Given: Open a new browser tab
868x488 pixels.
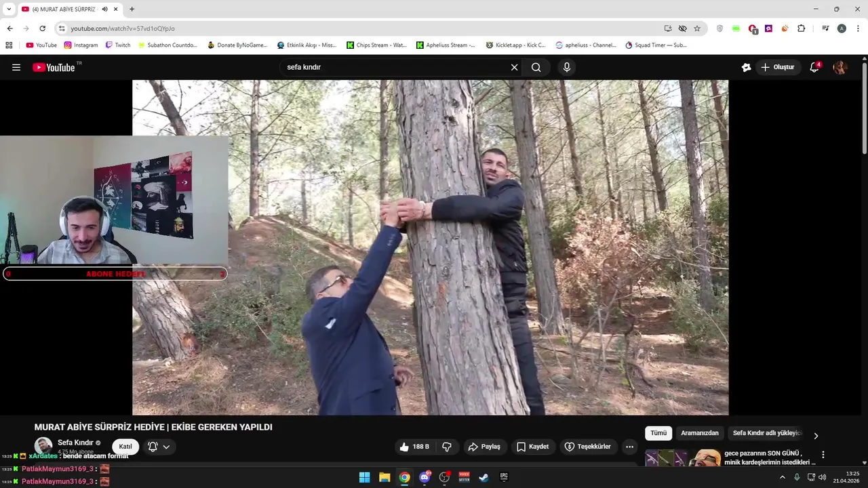Looking at the screenshot, I should 132,9.
